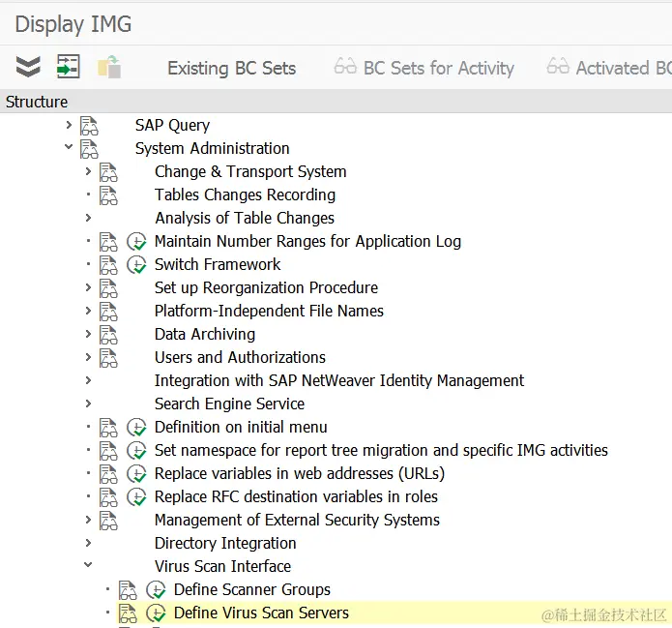This screenshot has width=672, height=628.
Task: Expand Analysis of Table Changes node
Action: click(x=88, y=218)
